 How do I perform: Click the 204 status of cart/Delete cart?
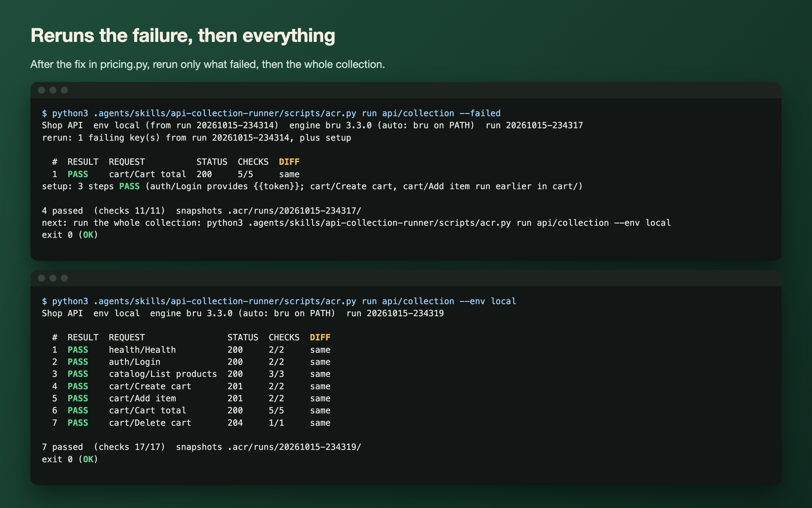pyautogui.click(x=235, y=423)
